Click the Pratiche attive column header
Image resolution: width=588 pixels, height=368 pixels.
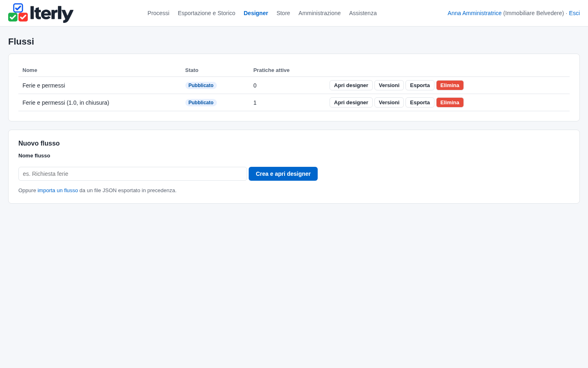coord(272,70)
